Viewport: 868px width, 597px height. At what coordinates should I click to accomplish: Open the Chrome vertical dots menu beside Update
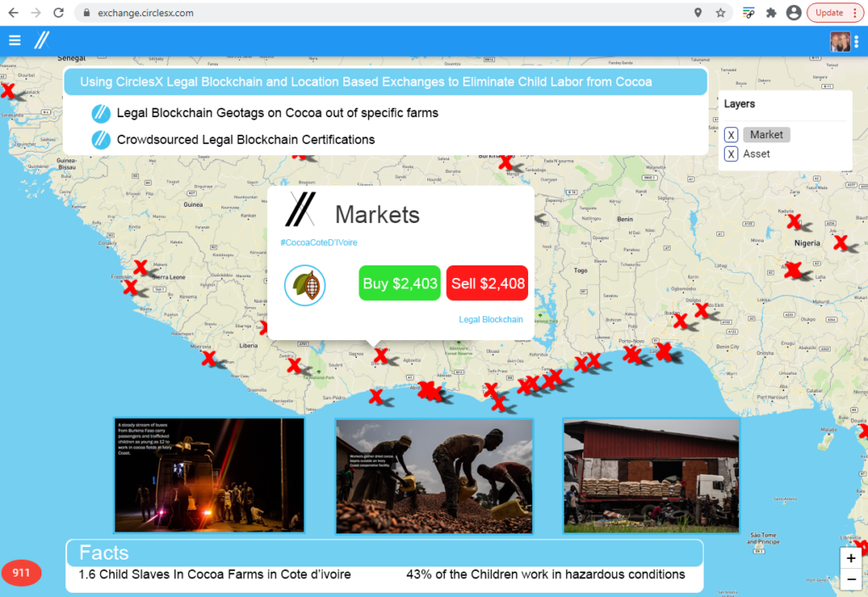point(856,13)
